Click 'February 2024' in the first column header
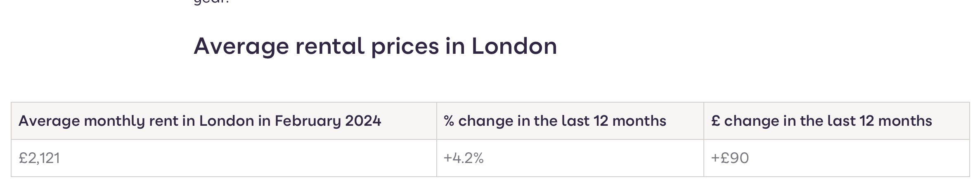Image resolution: width=980 pixels, height=187 pixels. click(328, 121)
